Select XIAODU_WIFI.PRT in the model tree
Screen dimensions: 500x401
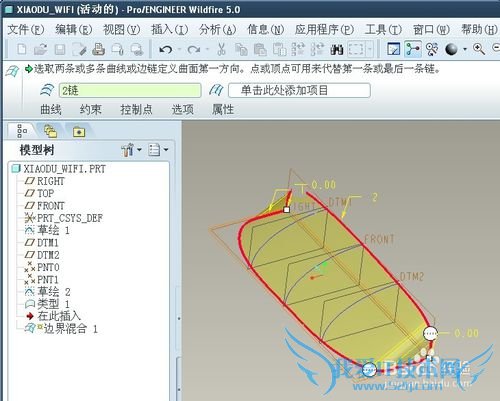(x=59, y=169)
